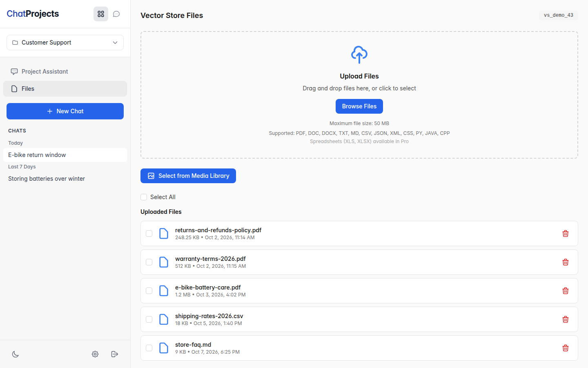Open settings gear icon

[95, 354]
